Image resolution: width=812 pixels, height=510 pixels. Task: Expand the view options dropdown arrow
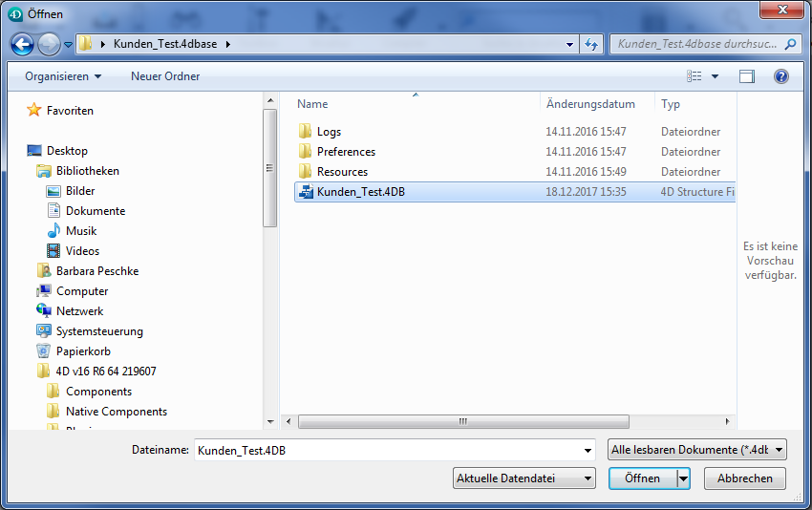tap(715, 76)
